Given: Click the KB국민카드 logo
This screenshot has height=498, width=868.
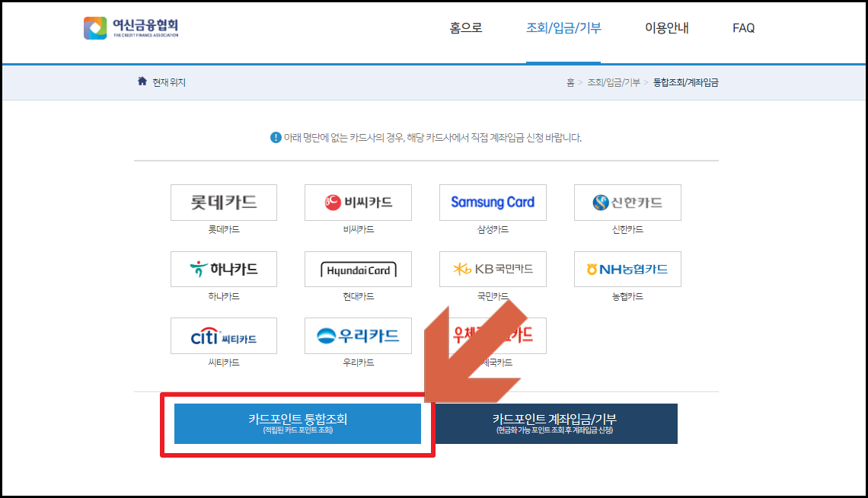Looking at the screenshot, I should [x=492, y=269].
